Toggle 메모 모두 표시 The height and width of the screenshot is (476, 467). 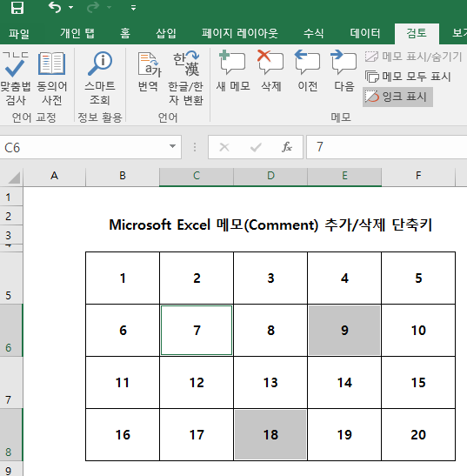tap(408, 77)
